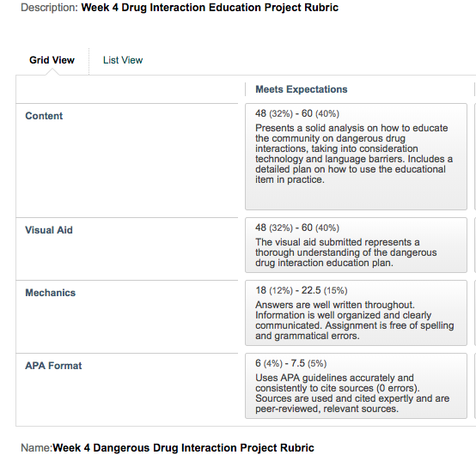
Task: Switch to the List View tab
Action: coord(123,60)
